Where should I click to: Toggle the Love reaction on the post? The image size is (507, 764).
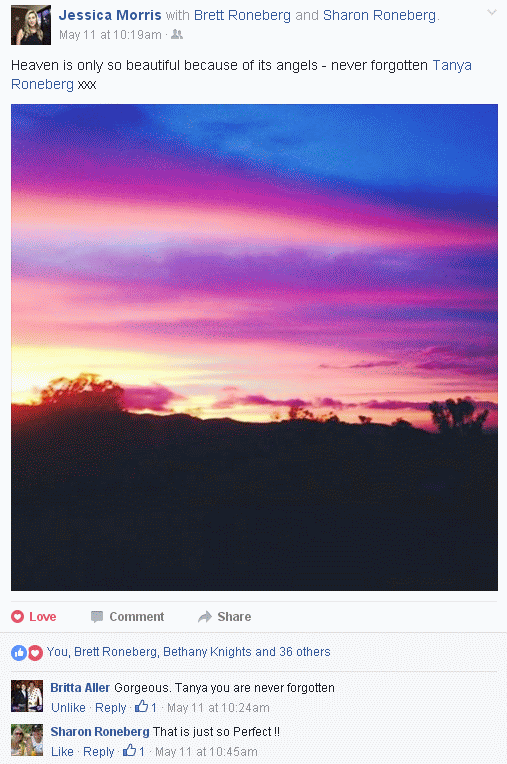tap(34, 617)
